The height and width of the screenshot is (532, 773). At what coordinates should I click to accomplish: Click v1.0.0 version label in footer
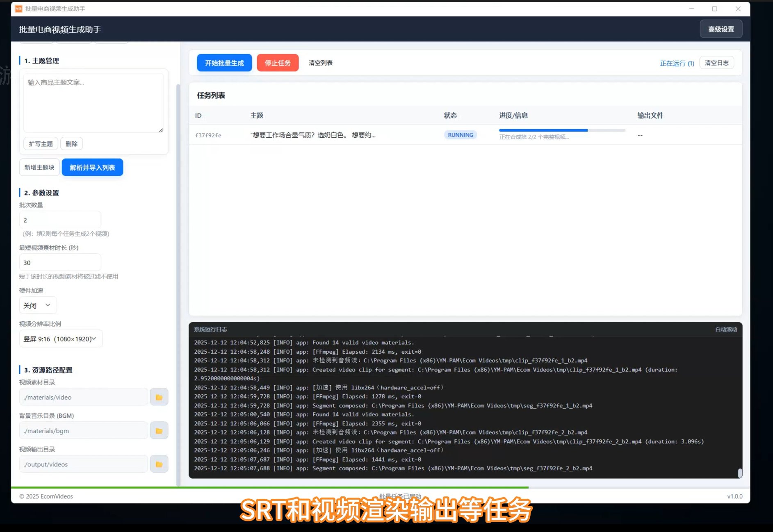click(734, 496)
